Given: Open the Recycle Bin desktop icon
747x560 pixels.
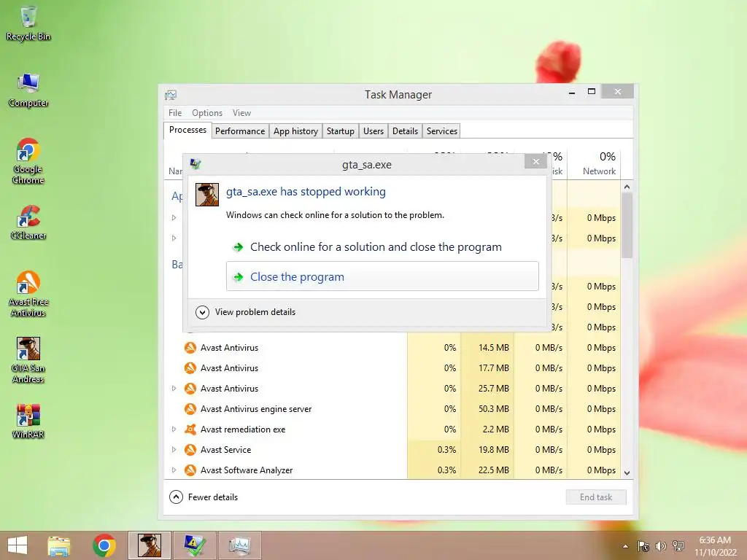Looking at the screenshot, I should pyautogui.click(x=28, y=24).
